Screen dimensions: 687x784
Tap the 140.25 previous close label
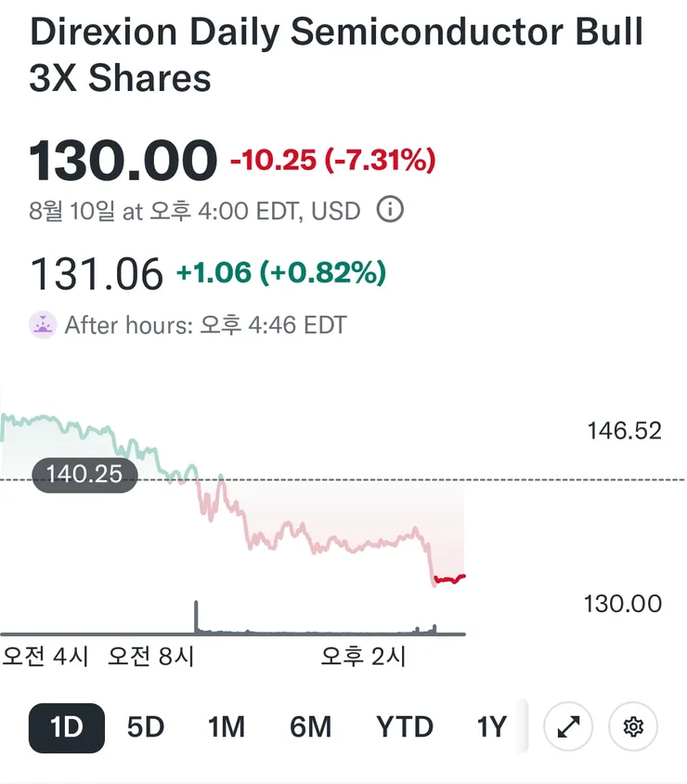pos(84,474)
